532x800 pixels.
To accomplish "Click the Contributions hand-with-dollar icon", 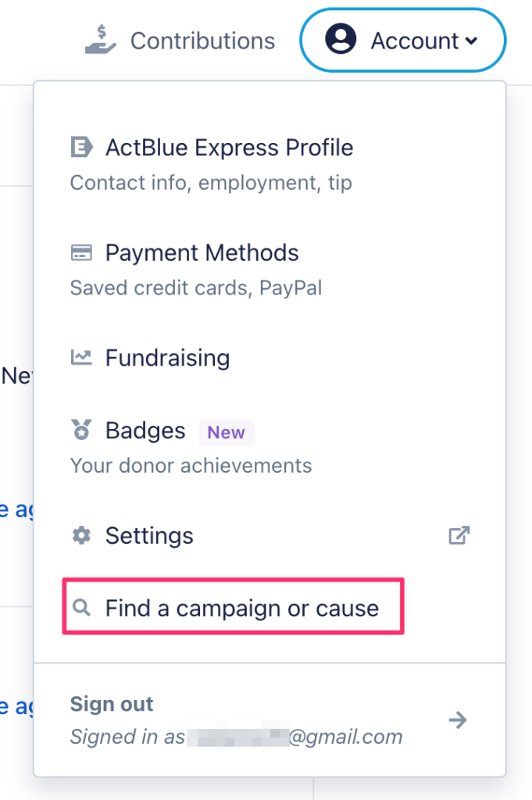I will 101,40.
